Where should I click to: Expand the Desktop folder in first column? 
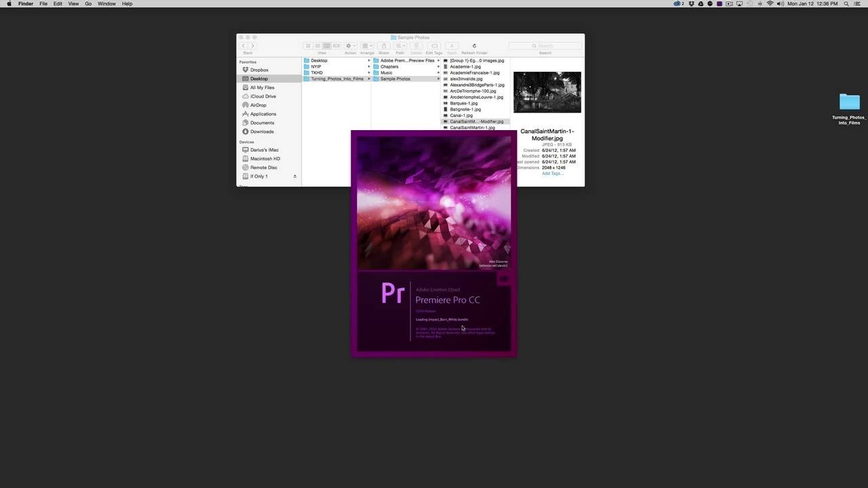[369, 60]
